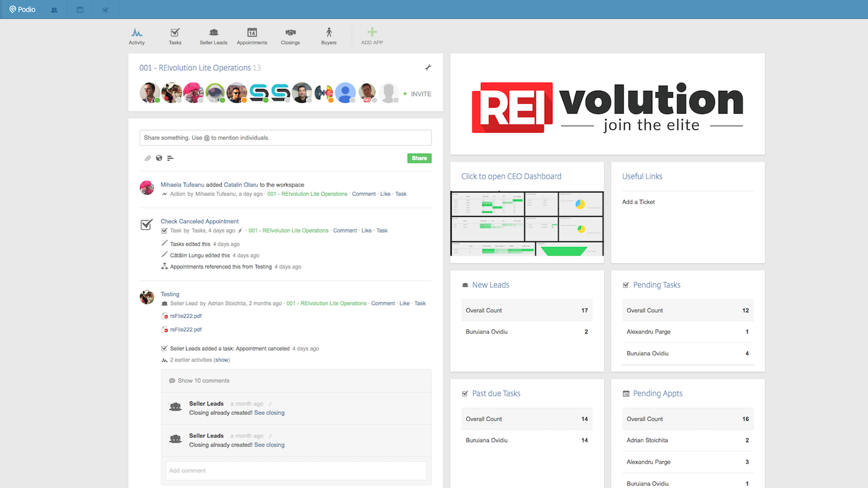Open the Check Canceled Appointment task link
This screenshot has height=488, width=868.
coord(199,221)
